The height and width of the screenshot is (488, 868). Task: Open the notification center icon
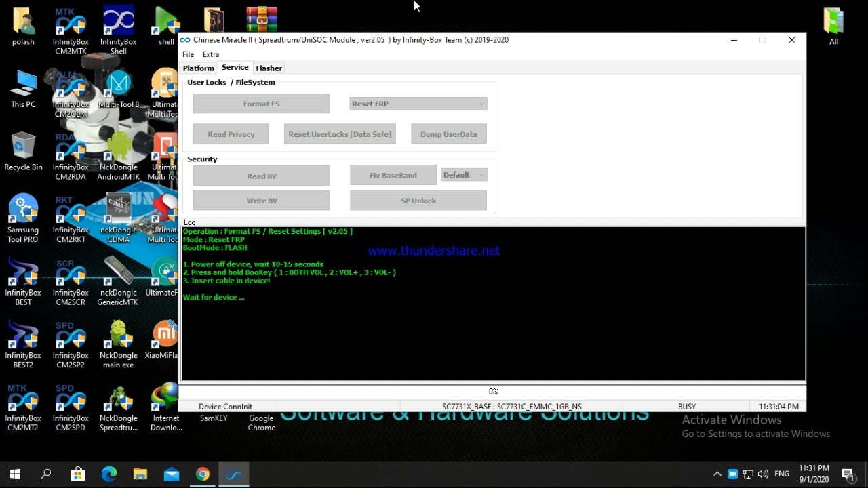(x=848, y=474)
